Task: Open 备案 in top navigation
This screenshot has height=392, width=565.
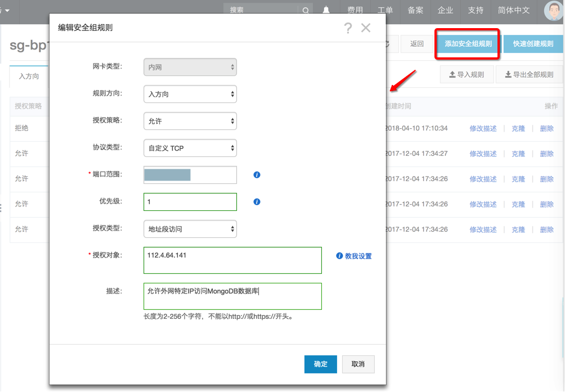Action: click(x=415, y=10)
